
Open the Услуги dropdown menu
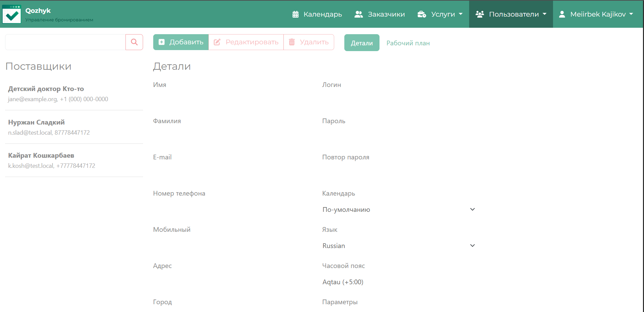pyautogui.click(x=440, y=14)
